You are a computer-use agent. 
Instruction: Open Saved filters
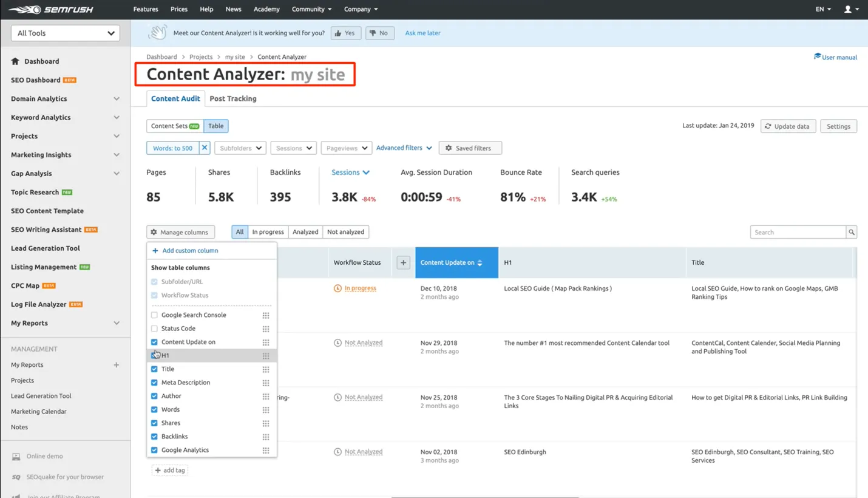470,148
